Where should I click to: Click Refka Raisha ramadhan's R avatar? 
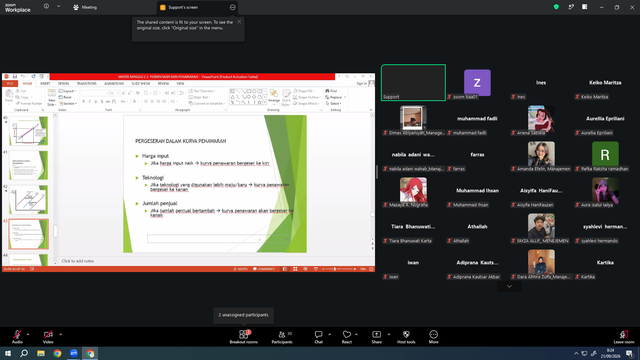coord(605,154)
